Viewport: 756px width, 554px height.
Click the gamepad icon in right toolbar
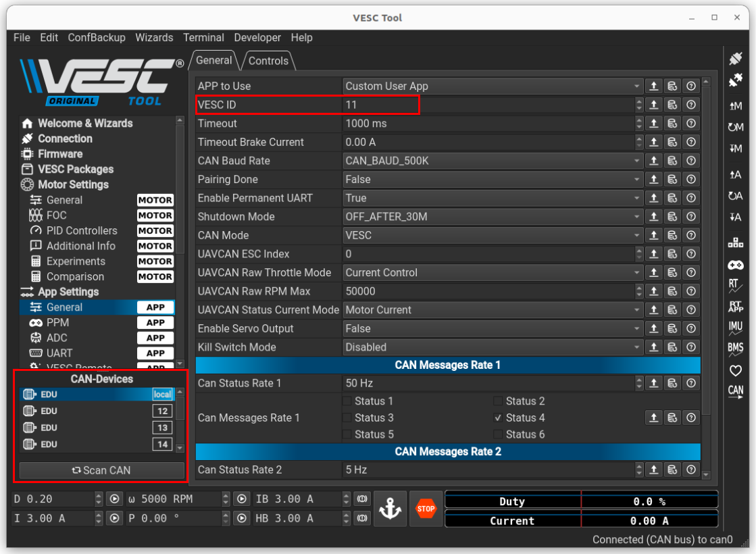click(736, 265)
